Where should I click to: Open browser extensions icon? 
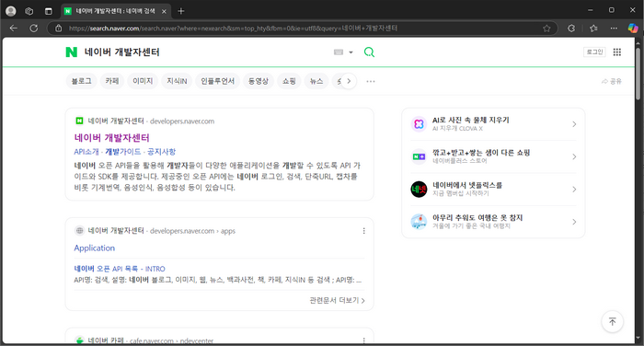click(571, 29)
